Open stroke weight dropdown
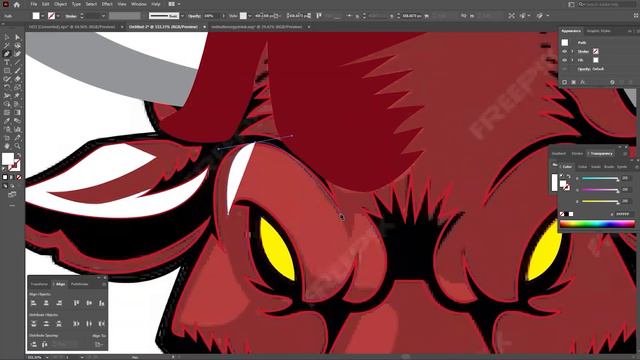Image resolution: width=640 pixels, height=360 pixels. coord(103,16)
